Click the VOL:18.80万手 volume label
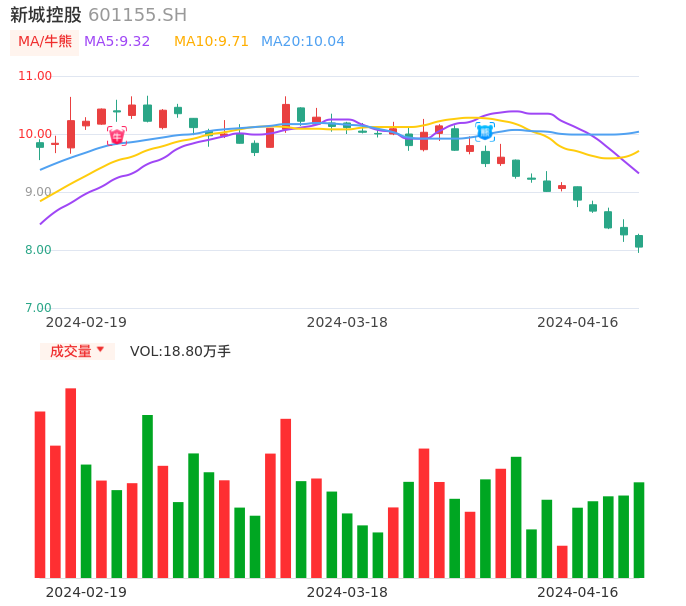Viewport: 686px width, 606px height. click(180, 351)
